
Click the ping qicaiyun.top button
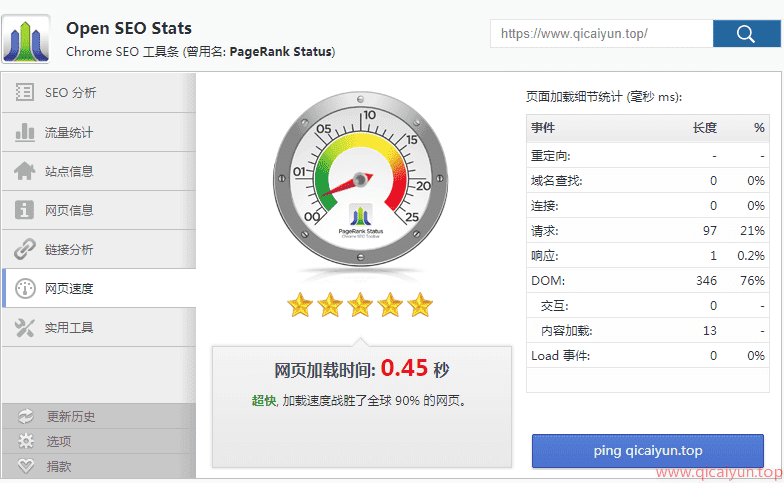coord(648,450)
